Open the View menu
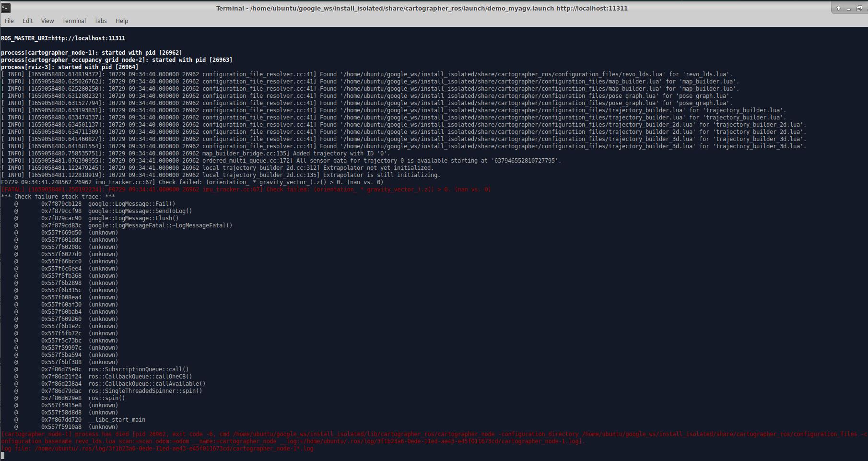The image size is (868, 461). click(x=47, y=21)
